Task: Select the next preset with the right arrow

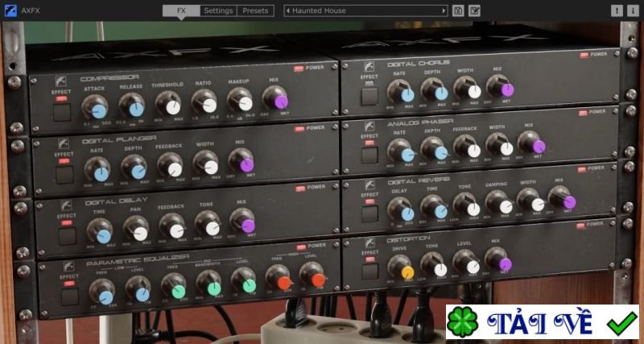Action: pyautogui.click(x=444, y=10)
